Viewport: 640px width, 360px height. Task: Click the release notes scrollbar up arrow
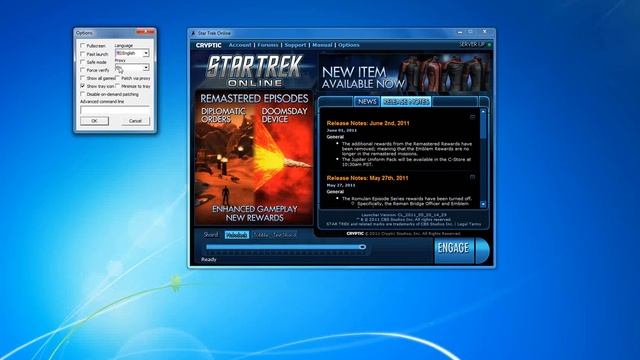point(483,111)
